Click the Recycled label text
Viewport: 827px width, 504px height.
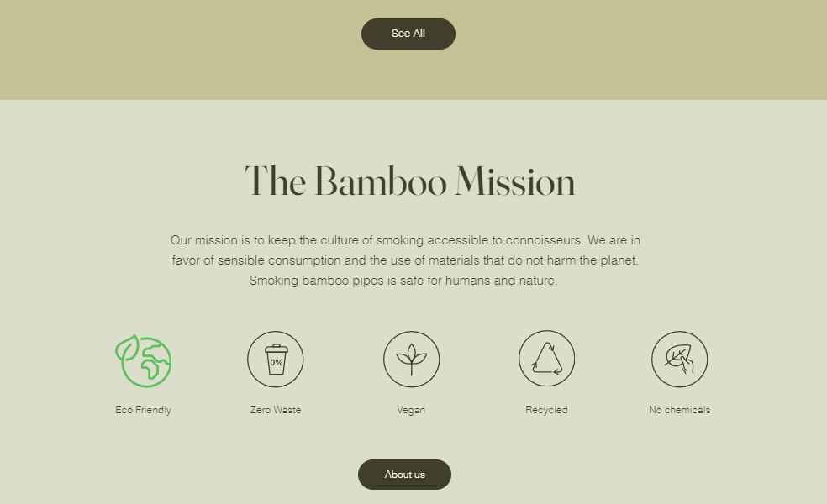click(x=546, y=410)
